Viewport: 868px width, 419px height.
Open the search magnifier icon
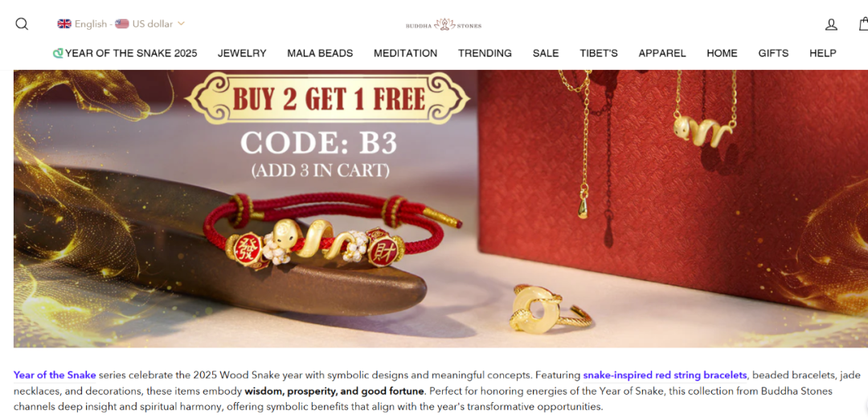tap(22, 24)
